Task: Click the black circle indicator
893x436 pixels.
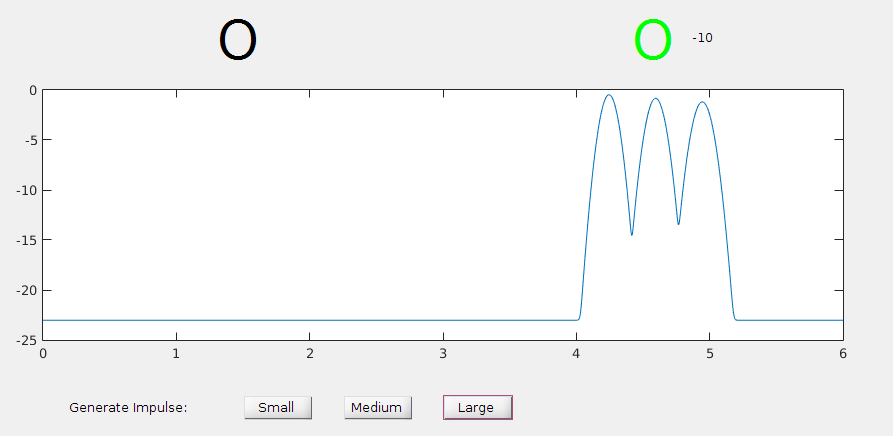Action: [x=238, y=41]
